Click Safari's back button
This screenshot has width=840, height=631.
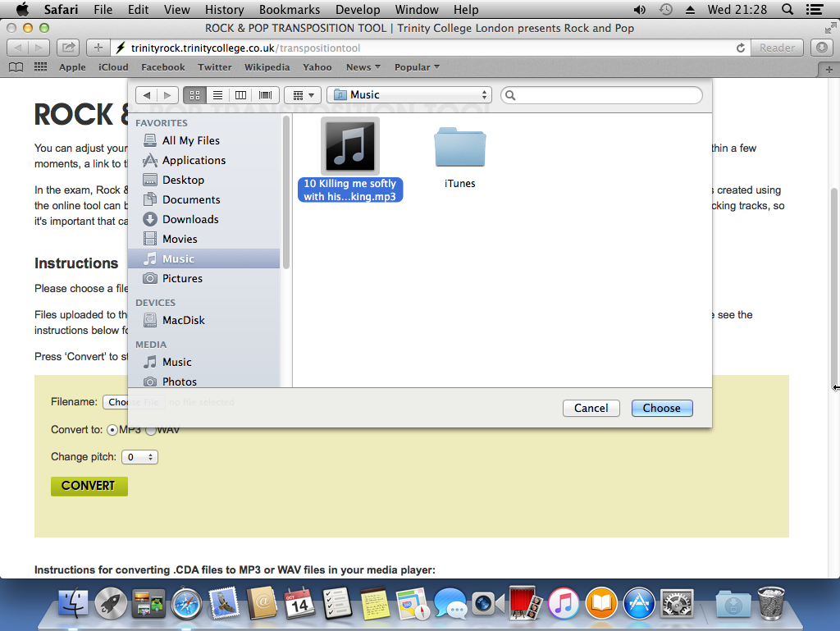tap(18, 48)
